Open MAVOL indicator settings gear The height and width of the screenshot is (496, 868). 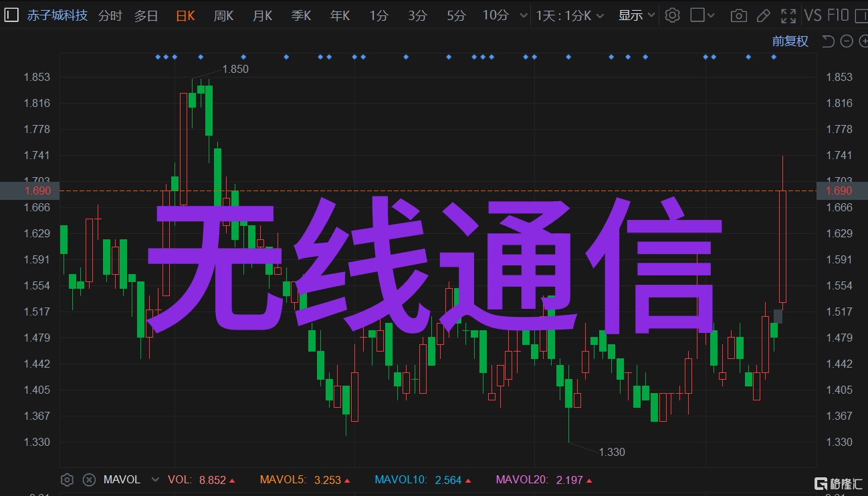click(x=66, y=480)
